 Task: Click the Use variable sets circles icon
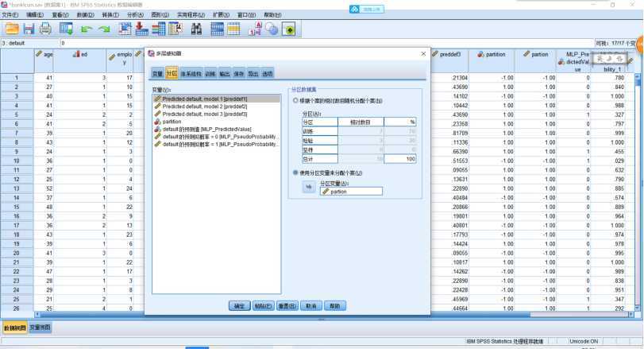(272, 29)
